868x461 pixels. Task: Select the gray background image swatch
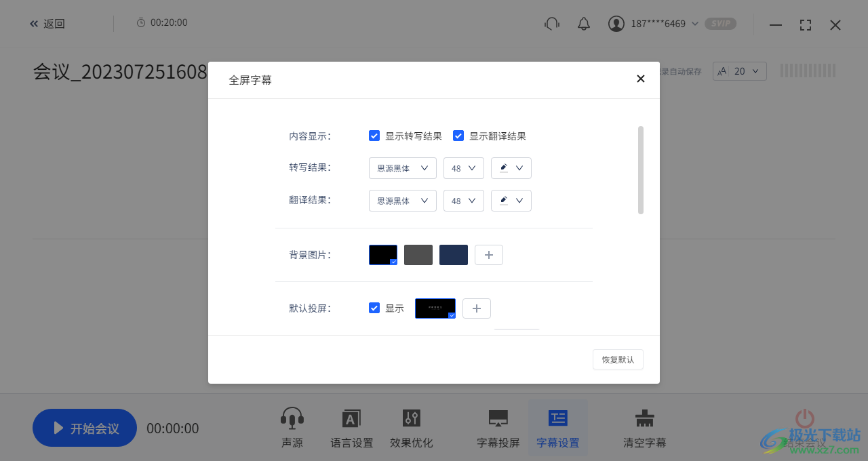[418, 254]
